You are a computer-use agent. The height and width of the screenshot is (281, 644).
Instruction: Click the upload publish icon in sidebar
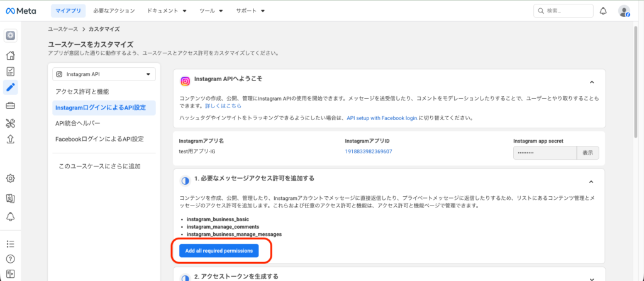point(10,140)
